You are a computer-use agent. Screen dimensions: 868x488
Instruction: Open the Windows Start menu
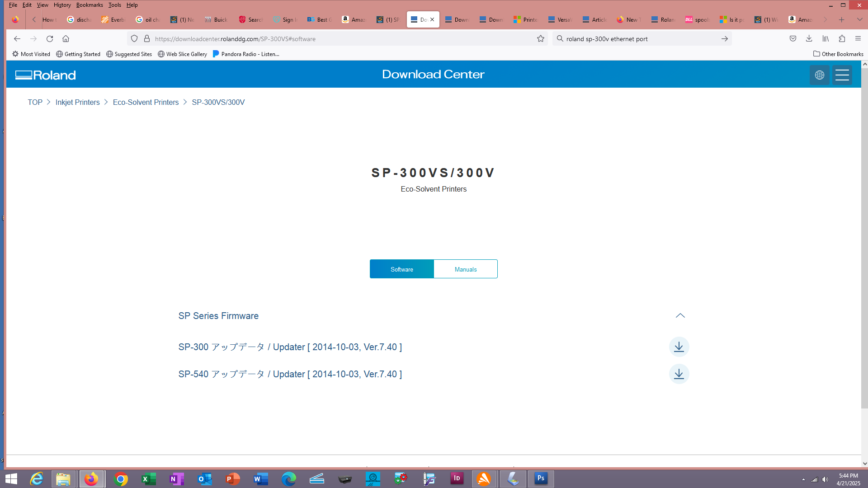11,479
